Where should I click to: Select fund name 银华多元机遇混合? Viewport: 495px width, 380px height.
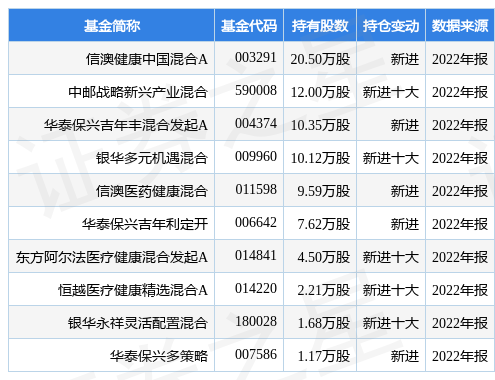tap(152, 158)
